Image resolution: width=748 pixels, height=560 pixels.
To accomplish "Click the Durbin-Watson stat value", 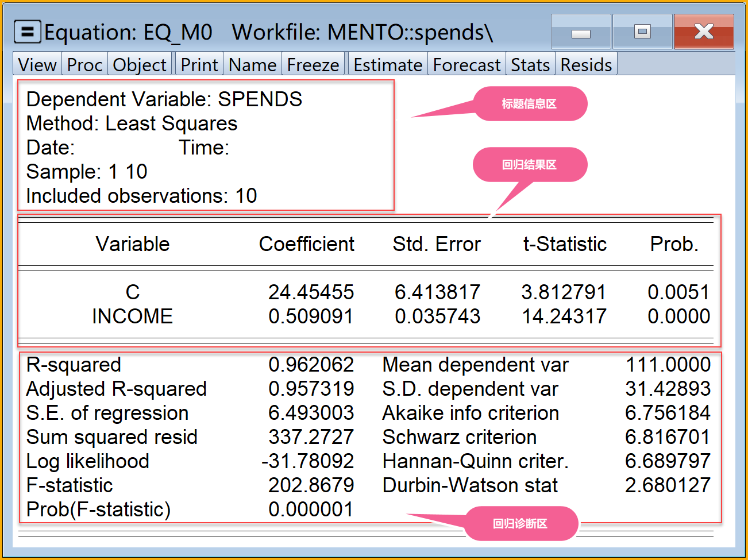I will 668,485.
